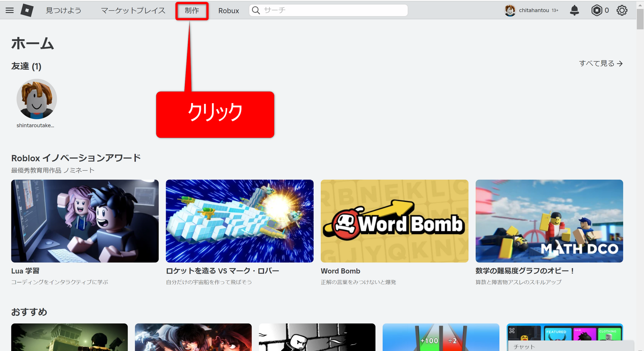644x351 pixels.
Task: Open the hamburger navigation menu
Action: coord(10,10)
